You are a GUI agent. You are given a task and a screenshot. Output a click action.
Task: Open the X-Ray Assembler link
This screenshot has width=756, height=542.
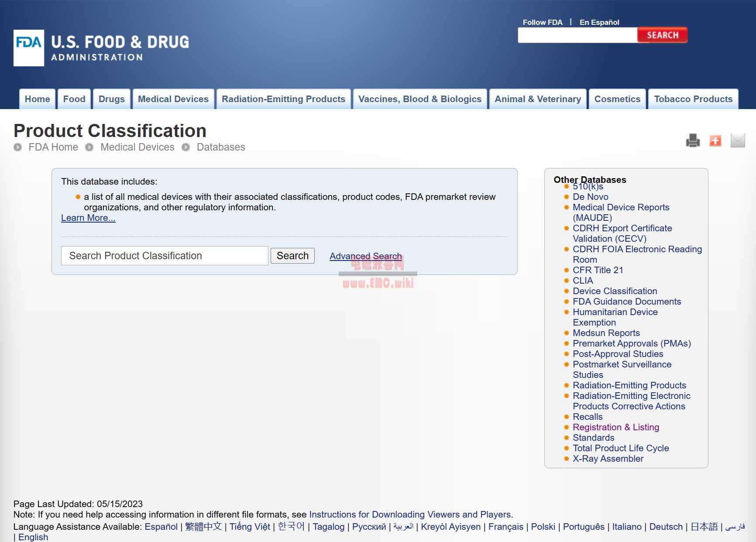click(608, 459)
